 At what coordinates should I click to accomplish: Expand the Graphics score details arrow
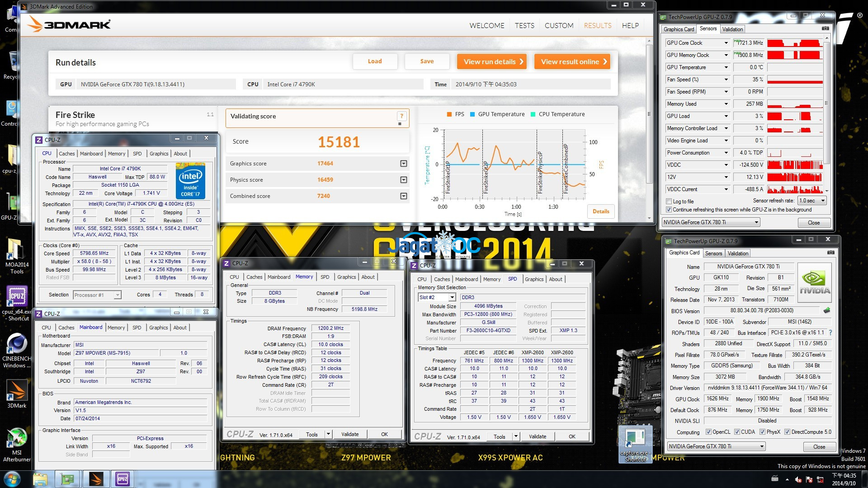click(x=403, y=164)
